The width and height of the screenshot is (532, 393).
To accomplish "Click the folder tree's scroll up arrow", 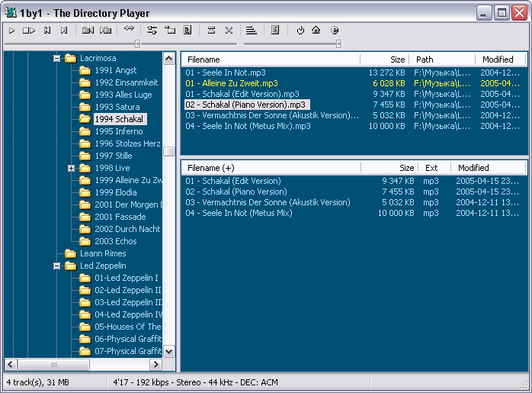I will (x=169, y=59).
